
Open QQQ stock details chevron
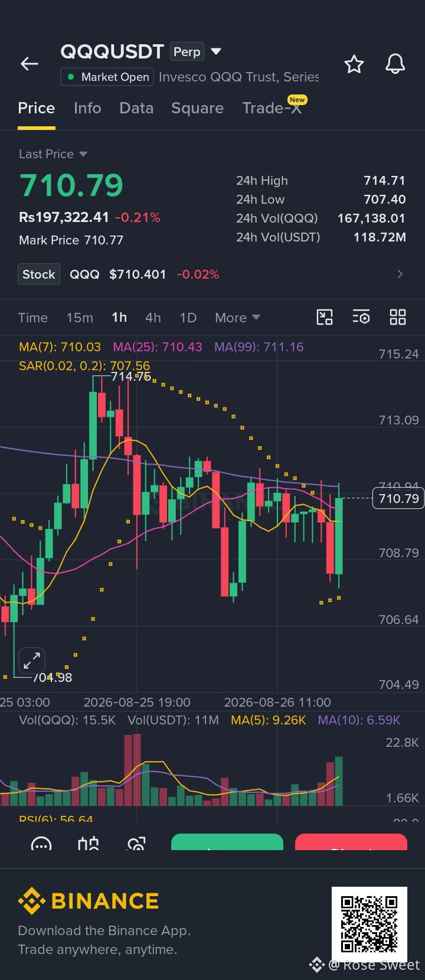tap(400, 274)
